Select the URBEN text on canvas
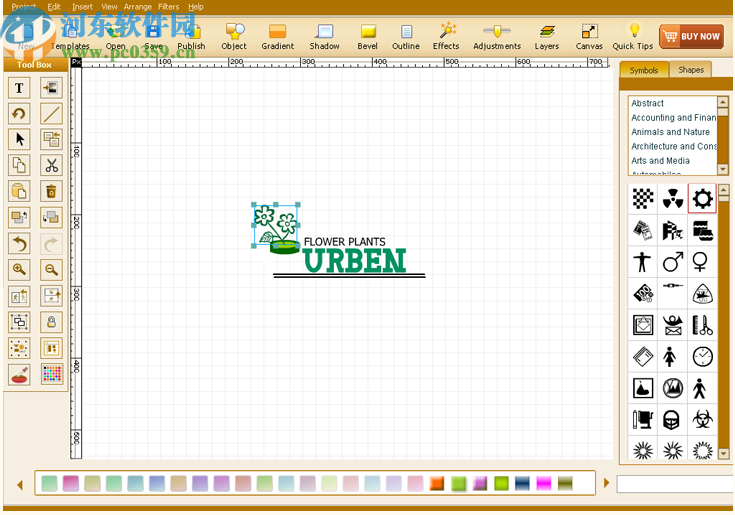This screenshot has width=735, height=515. (x=355, y=261)
